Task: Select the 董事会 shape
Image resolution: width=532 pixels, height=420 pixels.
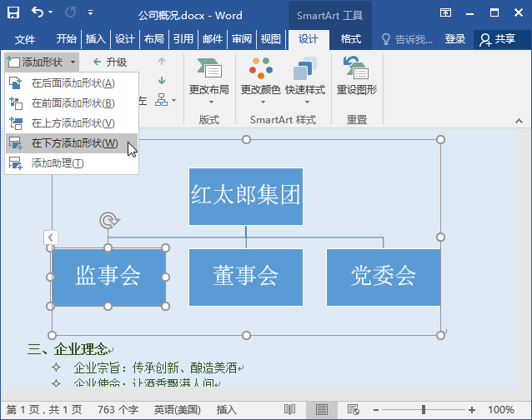Action: [x=246, y=277]
